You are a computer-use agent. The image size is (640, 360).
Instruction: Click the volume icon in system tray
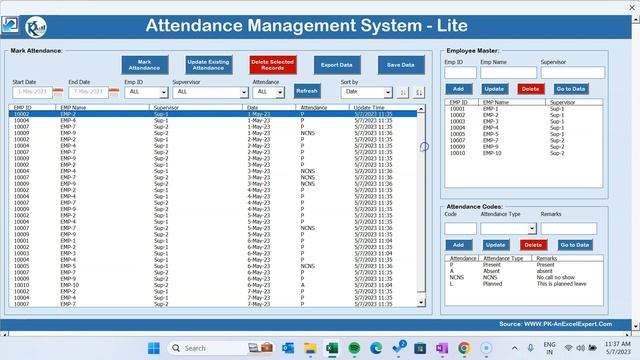pyautogui.click(x=580, y=348)
